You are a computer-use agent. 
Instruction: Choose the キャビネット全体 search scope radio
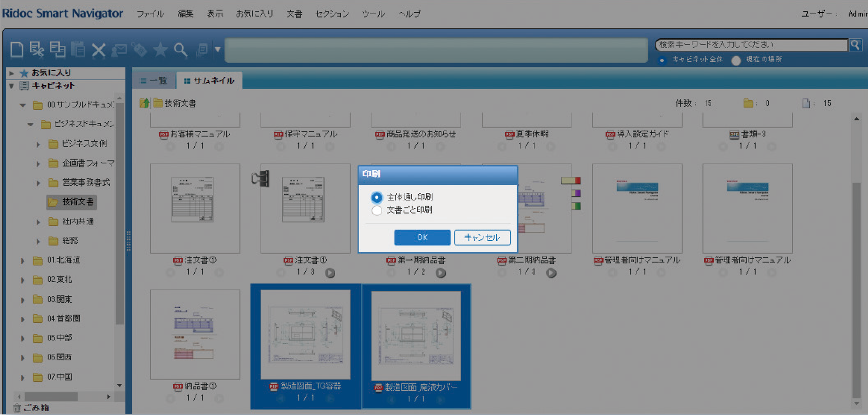tap(662, 60)
